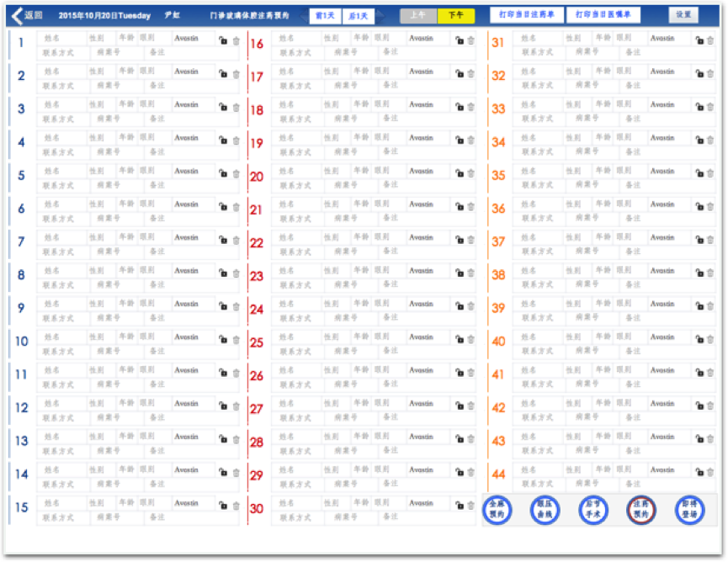Delete row 5 using its trash icon
Image resolution: width=728 pixels, height=562 pixels.
(x=236, y=173)
